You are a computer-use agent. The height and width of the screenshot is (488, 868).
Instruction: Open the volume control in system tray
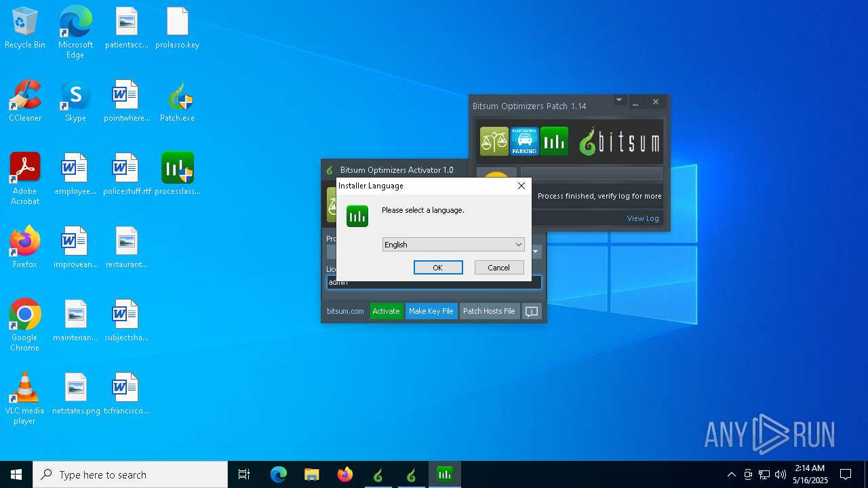(x=781, y=474)
